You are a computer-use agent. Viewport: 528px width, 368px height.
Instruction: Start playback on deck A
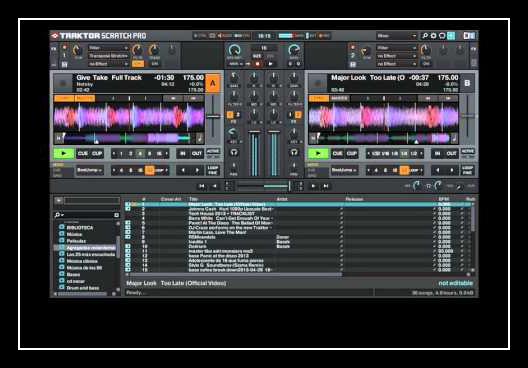click(64, 154)
